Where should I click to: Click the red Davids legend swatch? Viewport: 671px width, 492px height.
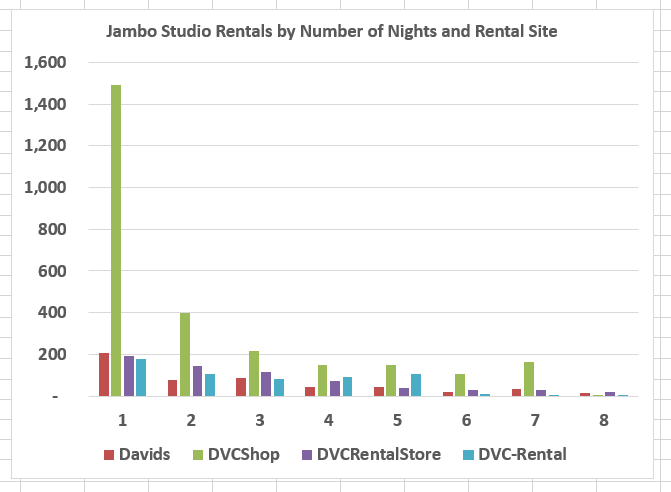tap(111, 455)
